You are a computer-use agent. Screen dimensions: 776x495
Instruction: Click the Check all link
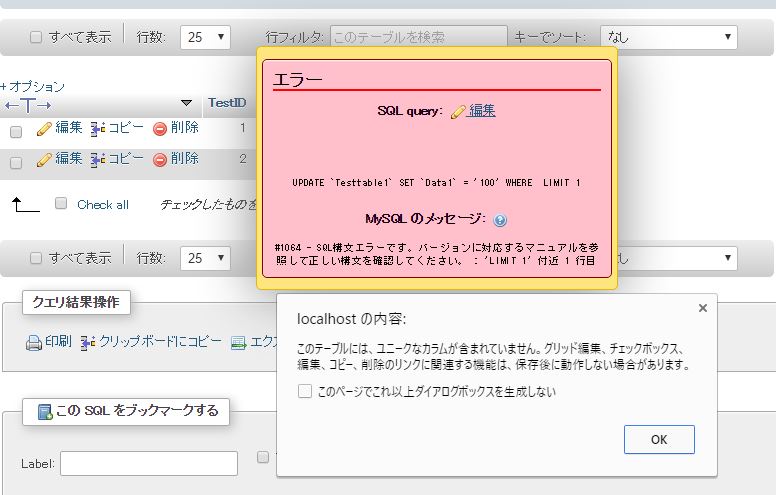click(102, 204)
